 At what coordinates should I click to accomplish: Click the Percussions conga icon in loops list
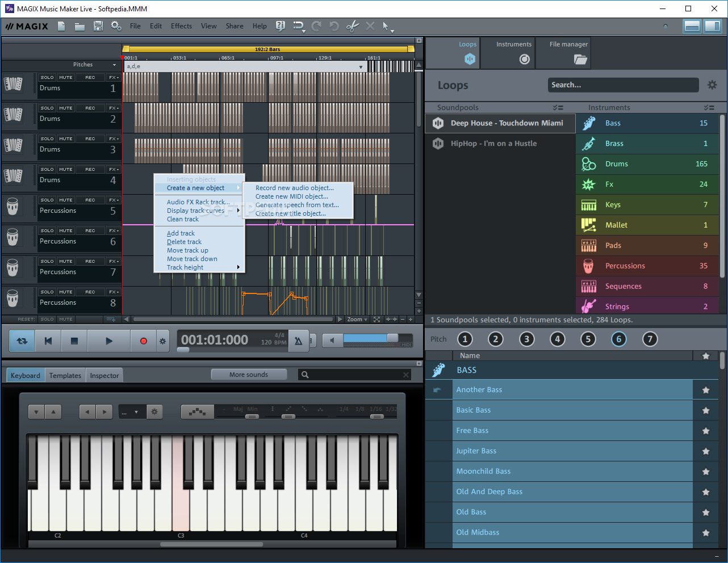point(588,266)
